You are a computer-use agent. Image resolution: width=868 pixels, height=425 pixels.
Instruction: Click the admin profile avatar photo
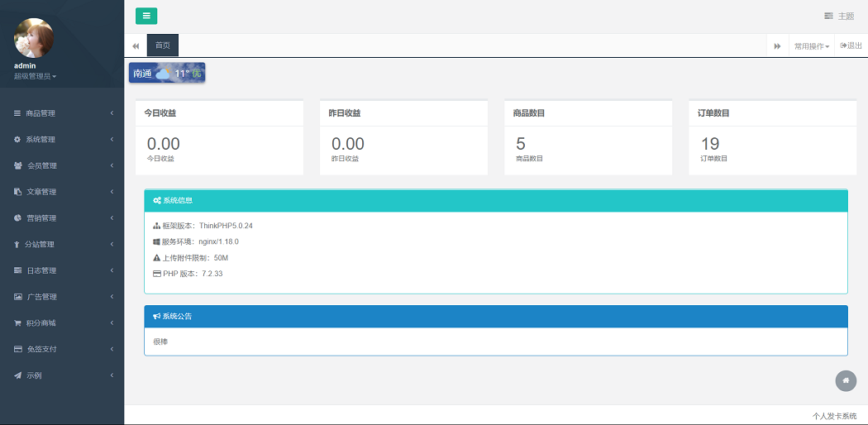pos(34,38)
